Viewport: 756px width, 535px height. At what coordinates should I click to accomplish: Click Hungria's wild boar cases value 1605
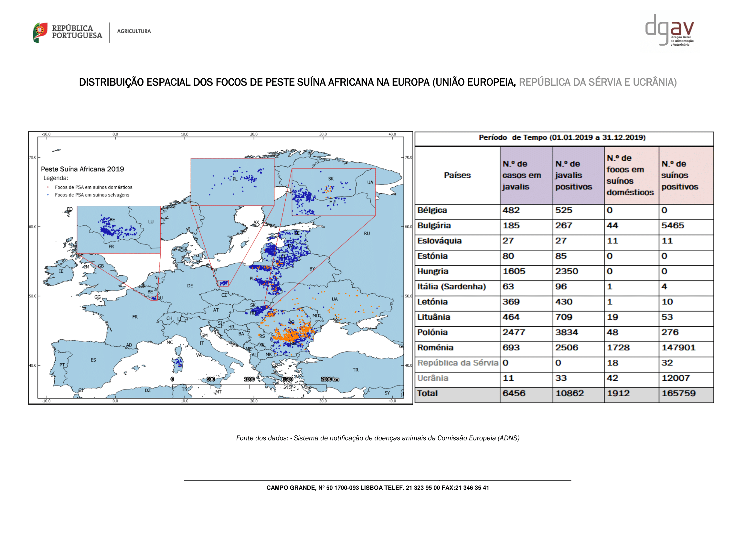click(x=514, y=271)
